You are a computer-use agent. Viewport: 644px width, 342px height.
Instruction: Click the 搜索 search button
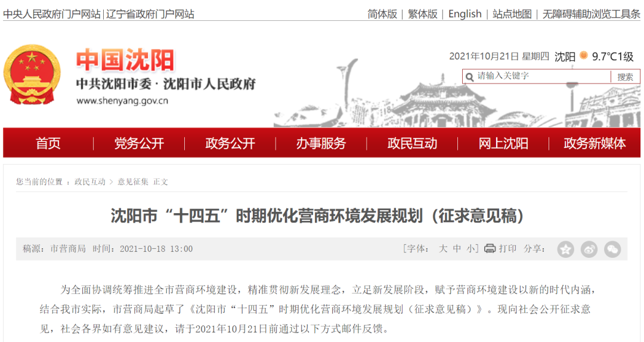[625, 77]
